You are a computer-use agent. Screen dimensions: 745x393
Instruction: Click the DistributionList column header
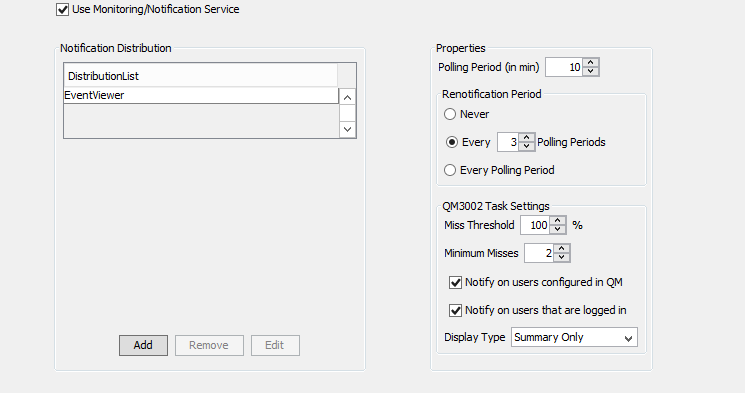point(201,76)
